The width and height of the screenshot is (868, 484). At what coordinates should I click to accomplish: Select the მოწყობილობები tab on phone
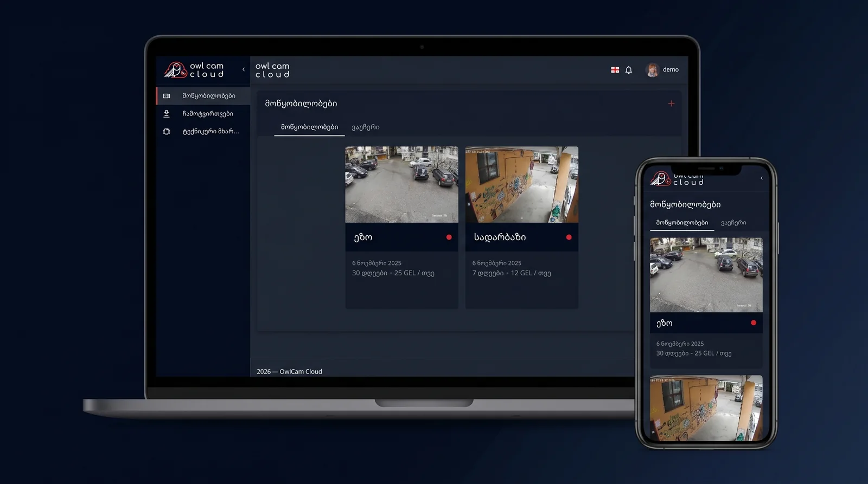pos(682,223)
